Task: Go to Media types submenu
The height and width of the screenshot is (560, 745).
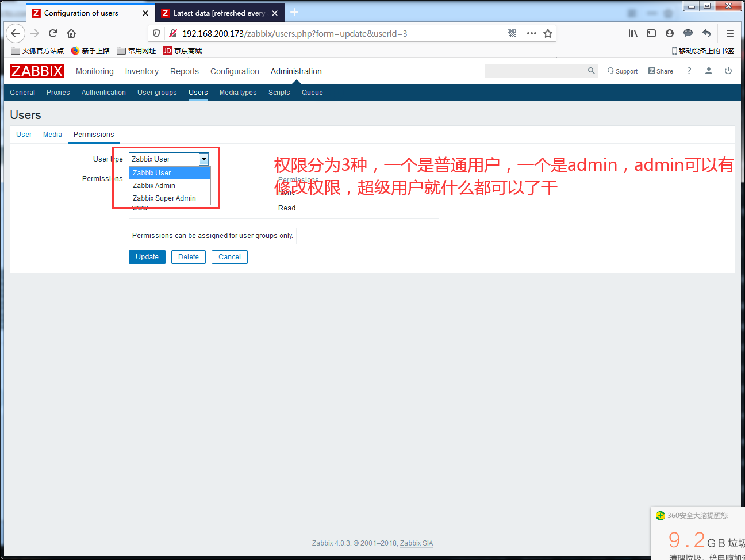Action: coord(238,93)
